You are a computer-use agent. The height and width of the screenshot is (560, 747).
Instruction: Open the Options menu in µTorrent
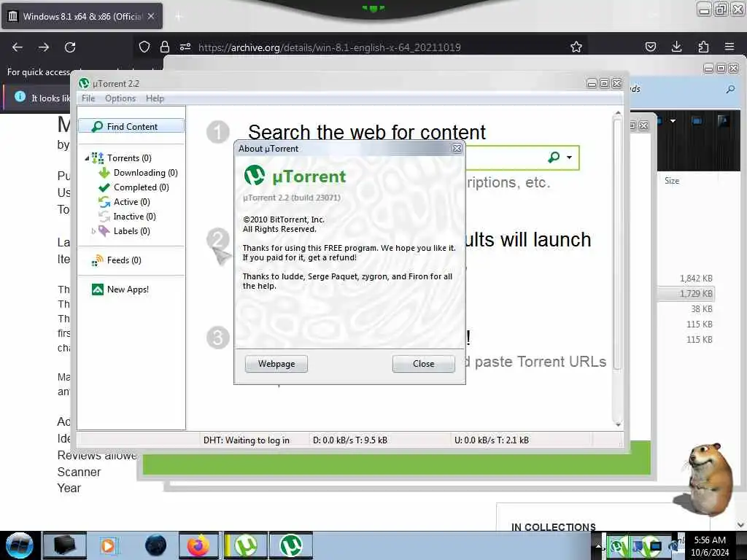120,98
